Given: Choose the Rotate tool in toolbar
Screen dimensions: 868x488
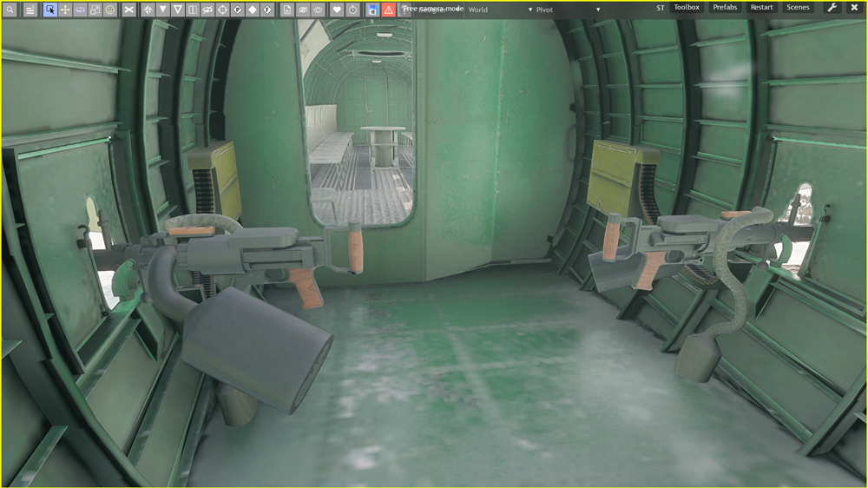Looking at the screenshot, I should pyautogui.click(x=80, y=10).
